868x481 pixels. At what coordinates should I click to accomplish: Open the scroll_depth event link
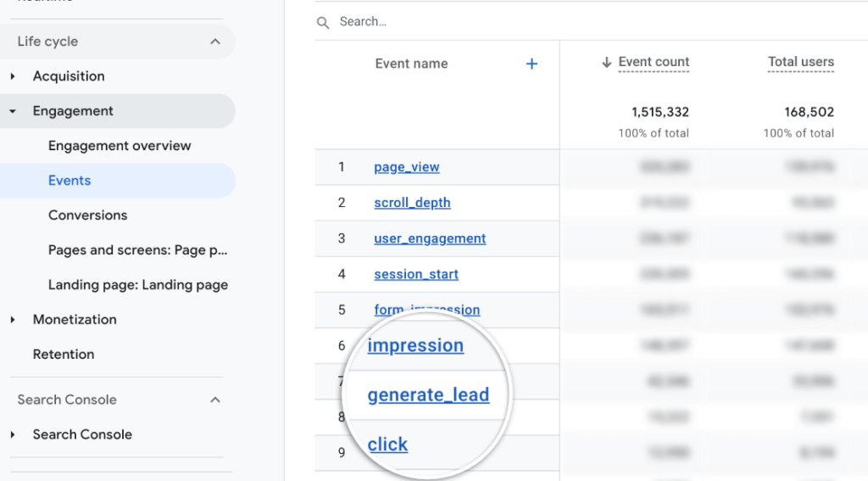click(412, 203)
